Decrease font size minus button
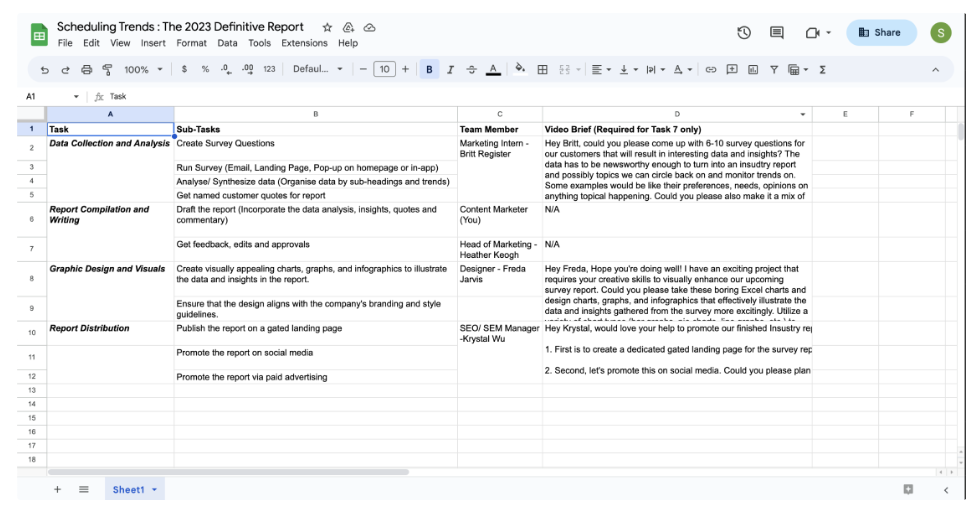This screenshot has width=966, height=506. click(x=363, y=70)
